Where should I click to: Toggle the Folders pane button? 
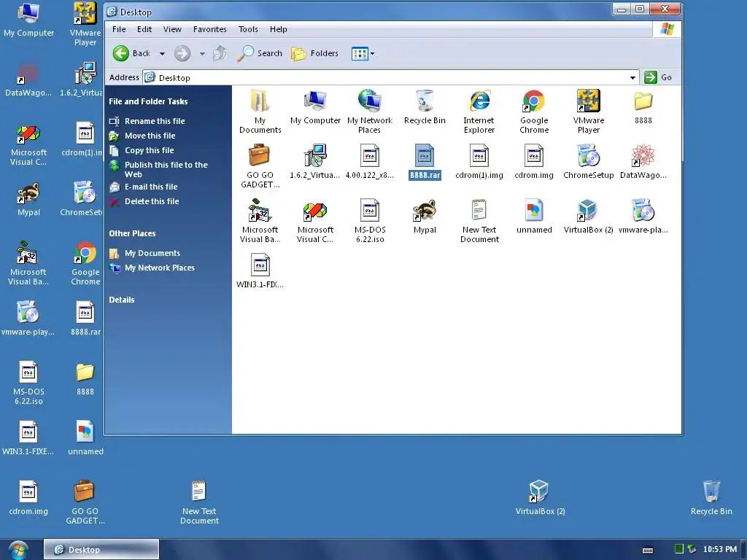(x=315, y=53)
